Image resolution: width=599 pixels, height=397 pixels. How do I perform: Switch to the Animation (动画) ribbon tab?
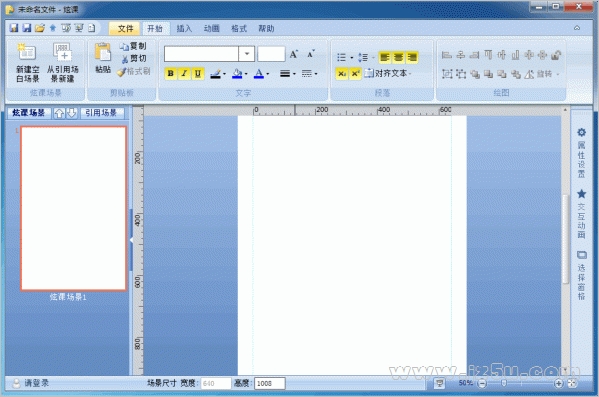[211, 28]
